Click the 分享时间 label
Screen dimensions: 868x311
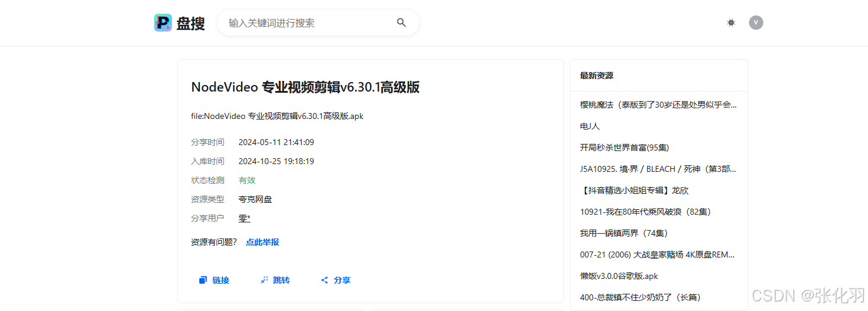[x=208, y=142]
